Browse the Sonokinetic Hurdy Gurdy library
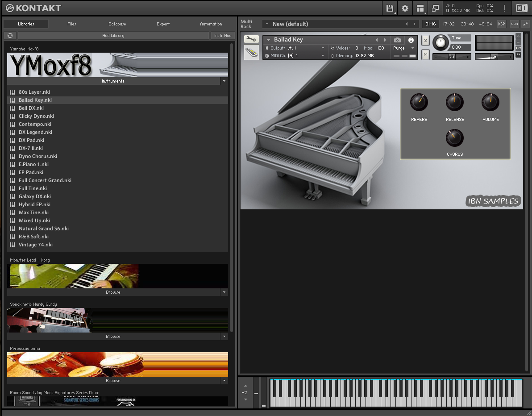This screenshot has width=532, height=416. point(113,336)
